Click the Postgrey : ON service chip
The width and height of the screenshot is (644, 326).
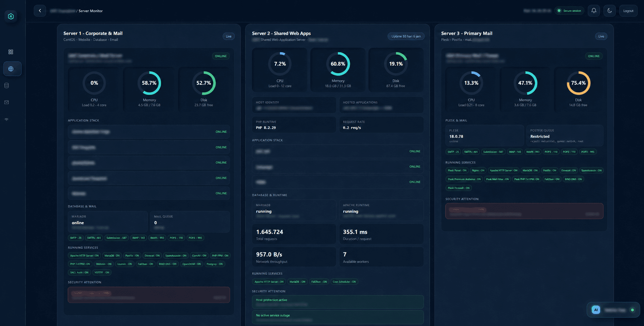tap(215, 264)
